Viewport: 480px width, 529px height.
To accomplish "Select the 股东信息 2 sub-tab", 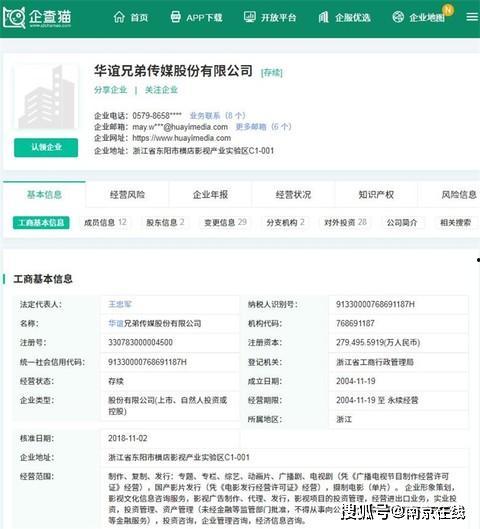I will [165, 223].
